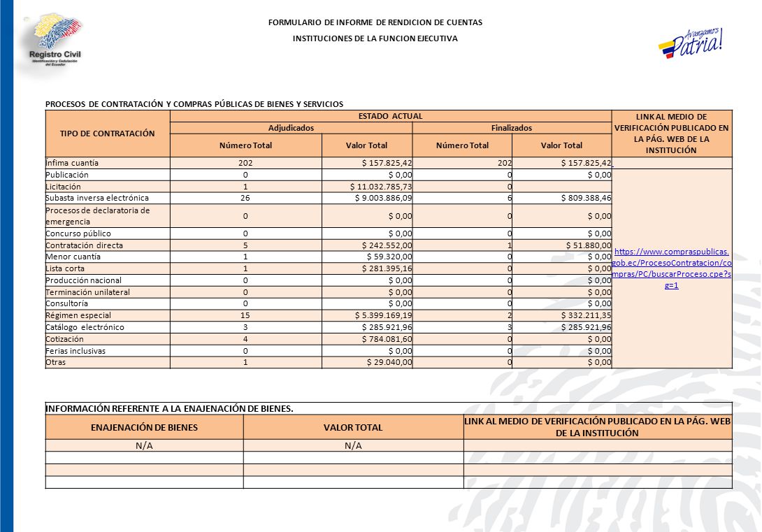Viewport: 762px width, 532px height.
Task: Click the 'Adjudicados' column group header
Action: pos(291,128)
